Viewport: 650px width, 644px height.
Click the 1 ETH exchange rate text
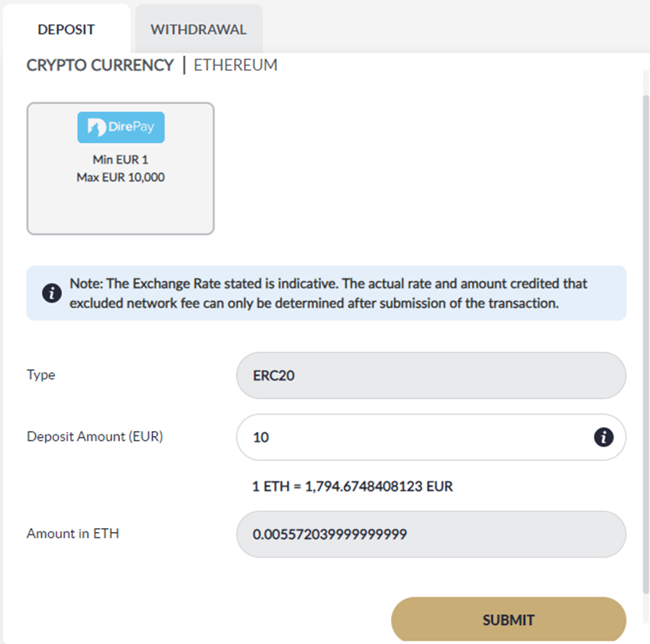(x=352, y=486)
